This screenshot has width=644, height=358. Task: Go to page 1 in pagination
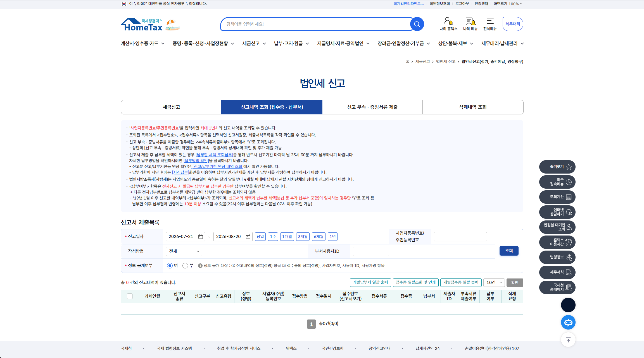pos(311,324)
